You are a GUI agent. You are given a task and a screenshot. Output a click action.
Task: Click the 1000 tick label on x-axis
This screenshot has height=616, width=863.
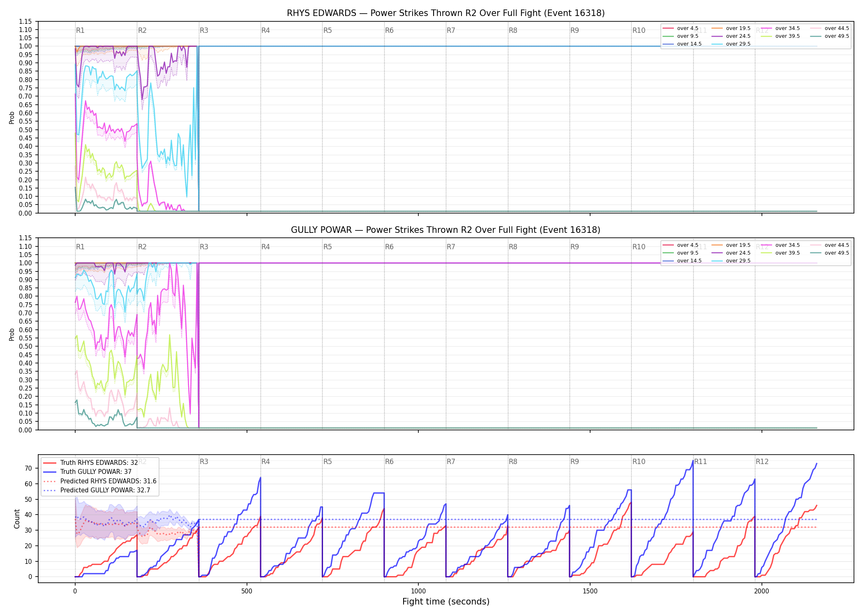418,591
